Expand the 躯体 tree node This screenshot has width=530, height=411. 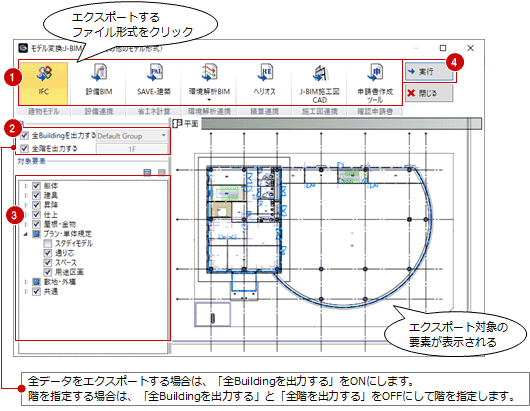click(26, 186)
